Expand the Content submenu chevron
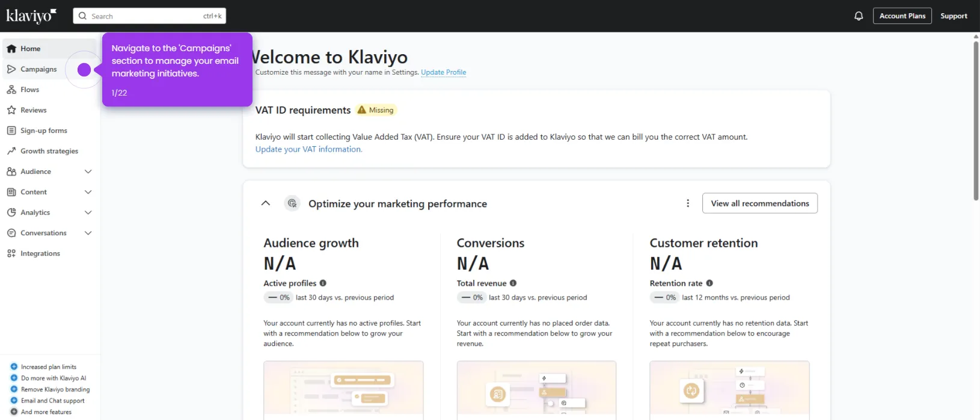 tap(88, 192)
